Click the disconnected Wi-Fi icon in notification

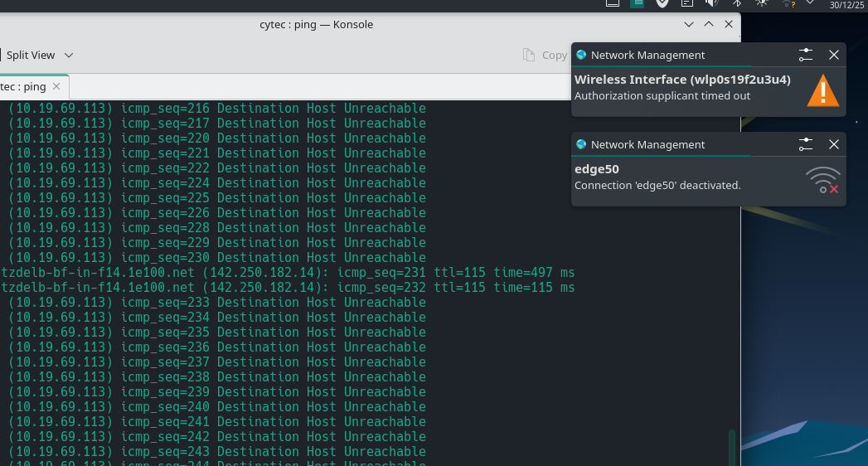pos(822,180)
